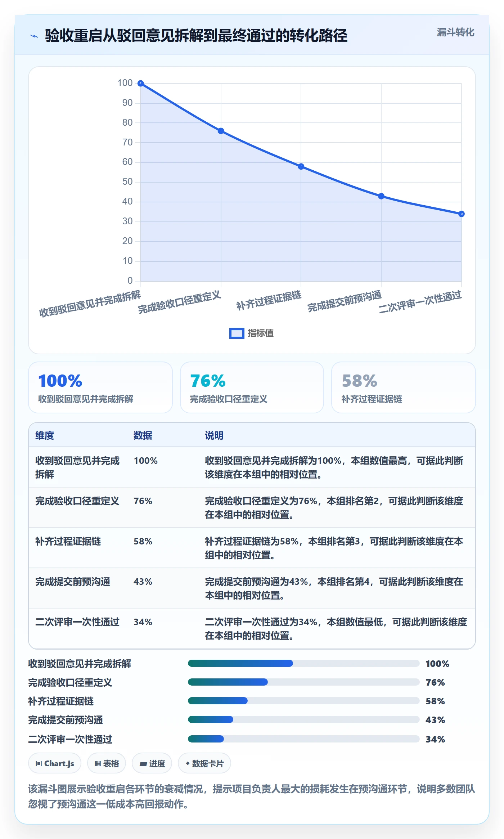Select the 补齐过程证据链 table row name
Screen dimensions: 504x839
[x=68, y=541]
